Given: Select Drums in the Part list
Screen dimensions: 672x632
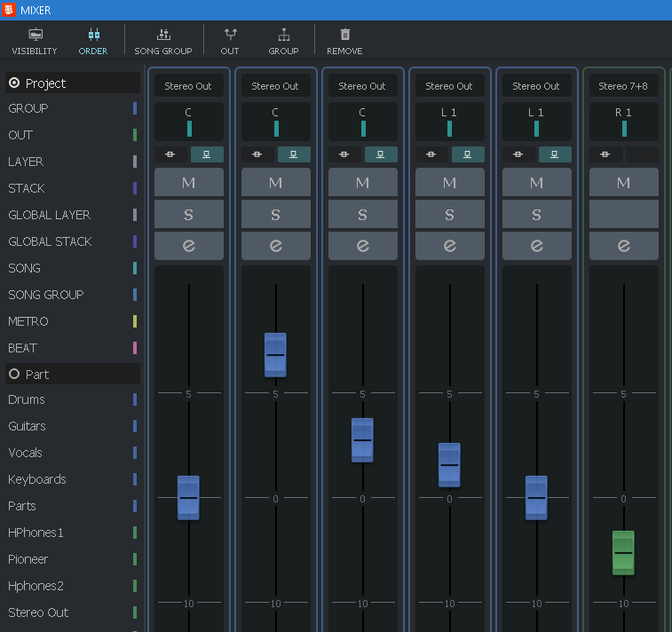Looking at the screenshot, I should pyautogui.click(x=27, y=399).
